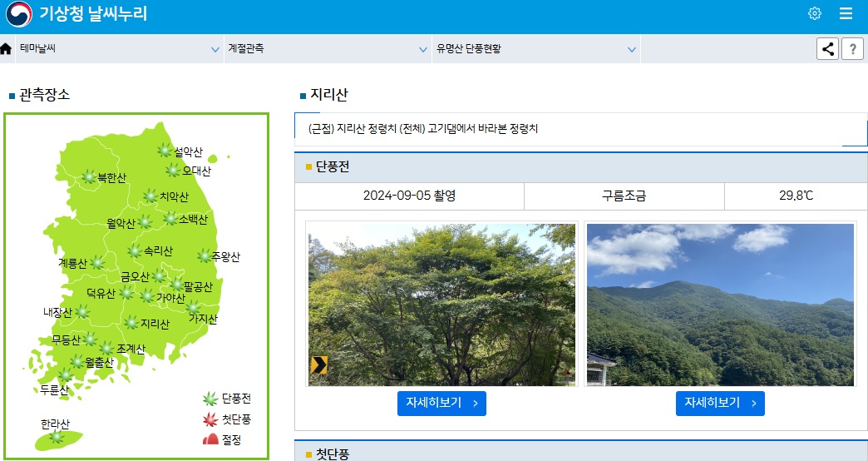
Task: Open the hamburger menu
Action: (x=846, y=13)
